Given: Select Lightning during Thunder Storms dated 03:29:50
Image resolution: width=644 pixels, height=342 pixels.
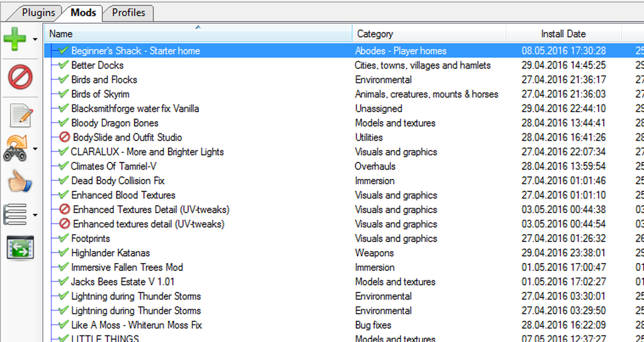Looking at the screenshot, I should [136, 310].
